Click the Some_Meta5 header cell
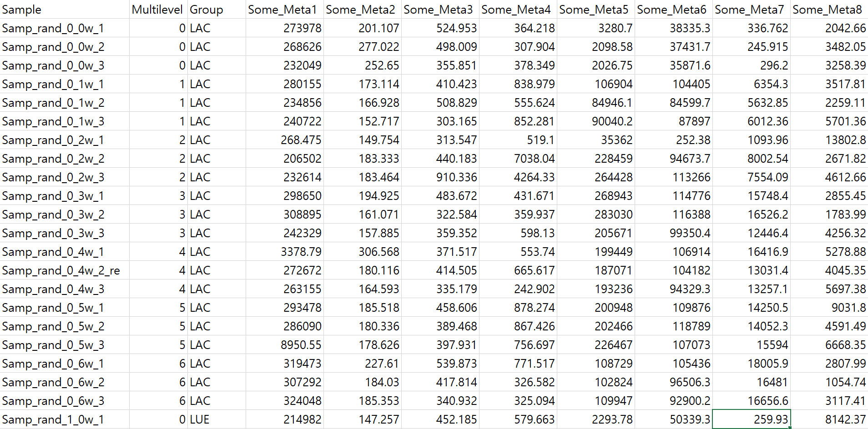Image resolution: width=868 pixels, height=429 pixels. pyautogui.click(x=596, y=10)
